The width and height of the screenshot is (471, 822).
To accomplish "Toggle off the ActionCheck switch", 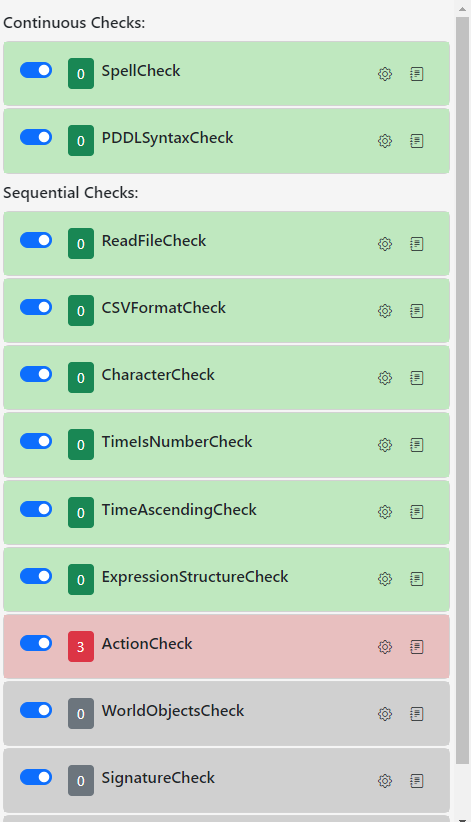I will [x=36, y=643].
